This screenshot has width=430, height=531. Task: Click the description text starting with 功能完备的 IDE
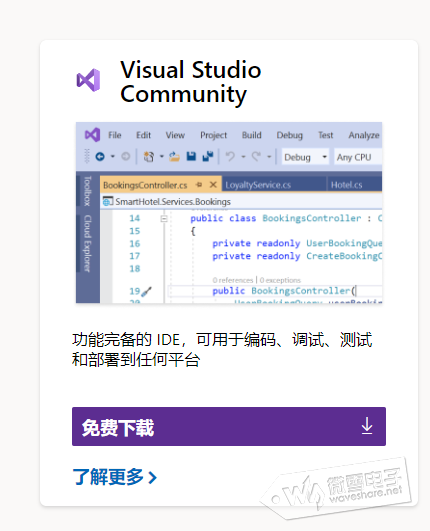(x=222, y=349)
